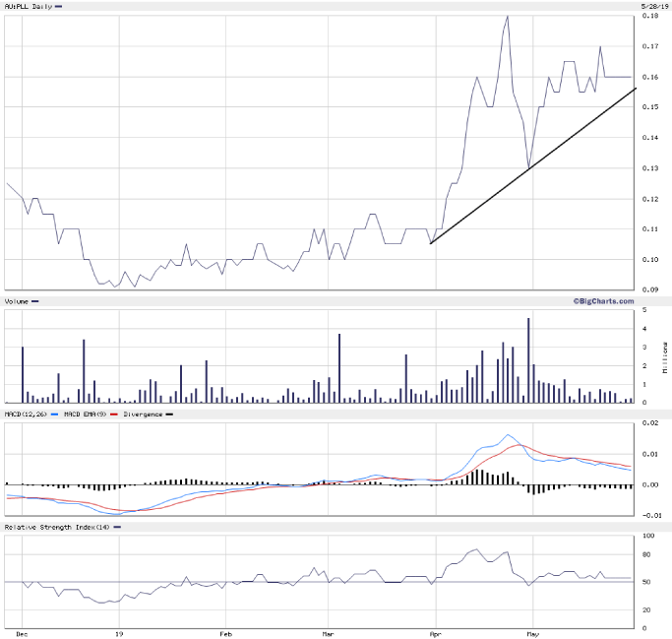This screenshot has height=639, width=672.
Task: Click the May label on time axis
Action: pyautogui.click(x=531, y=634)
